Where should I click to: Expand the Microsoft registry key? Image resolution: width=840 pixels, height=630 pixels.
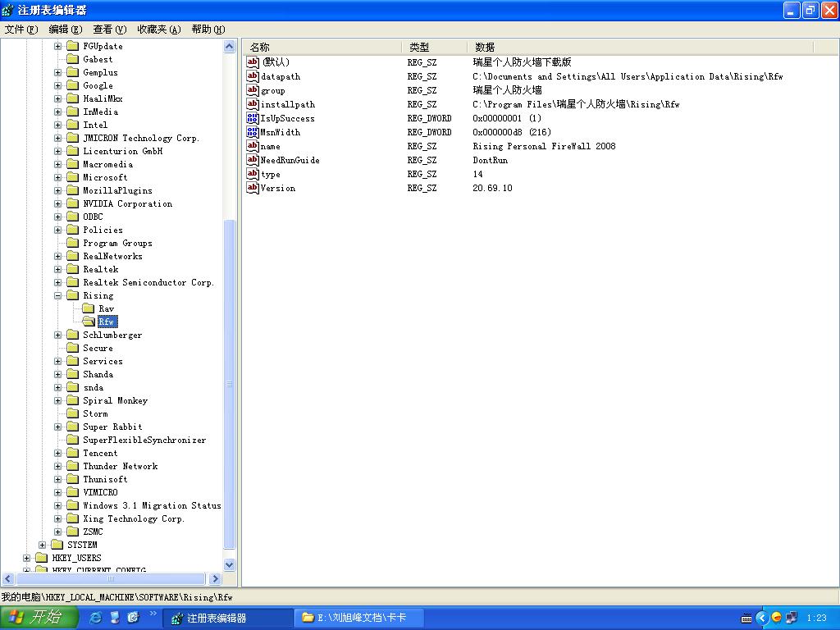click(58, 177)
